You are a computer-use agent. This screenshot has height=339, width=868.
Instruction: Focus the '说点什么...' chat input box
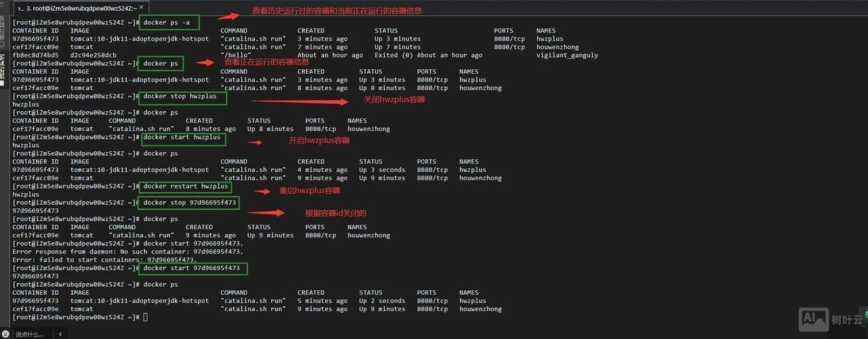(x=31, y=334)
